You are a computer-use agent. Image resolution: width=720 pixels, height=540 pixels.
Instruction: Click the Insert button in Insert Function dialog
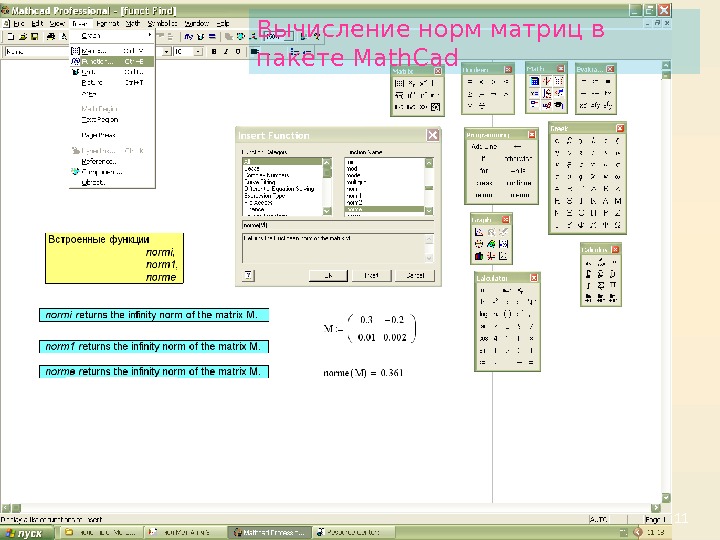(x=371, y=275)
